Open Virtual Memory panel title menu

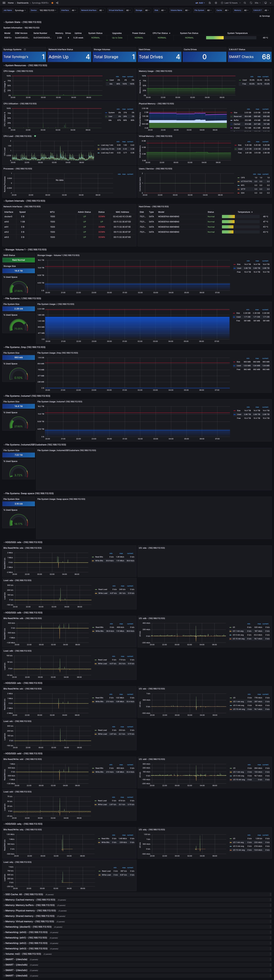click(155, 136)
